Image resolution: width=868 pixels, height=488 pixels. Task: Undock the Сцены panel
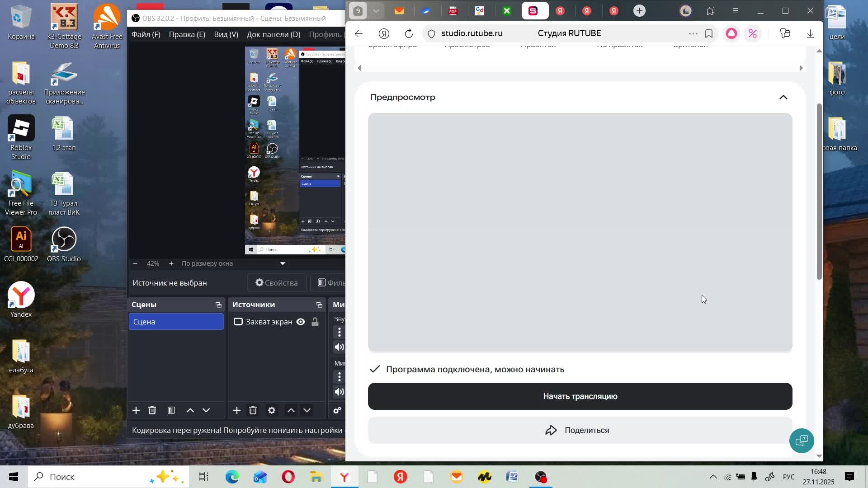coord(218,305)
